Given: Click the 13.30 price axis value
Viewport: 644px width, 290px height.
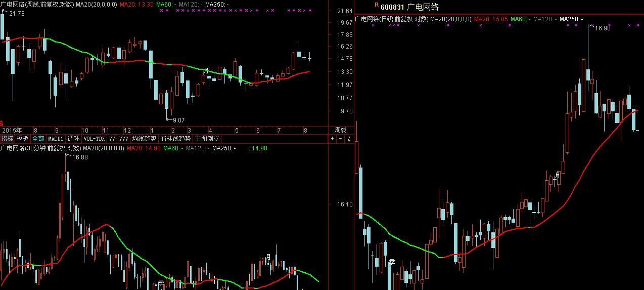Looking at the screenshot, I should coord(344,72).
